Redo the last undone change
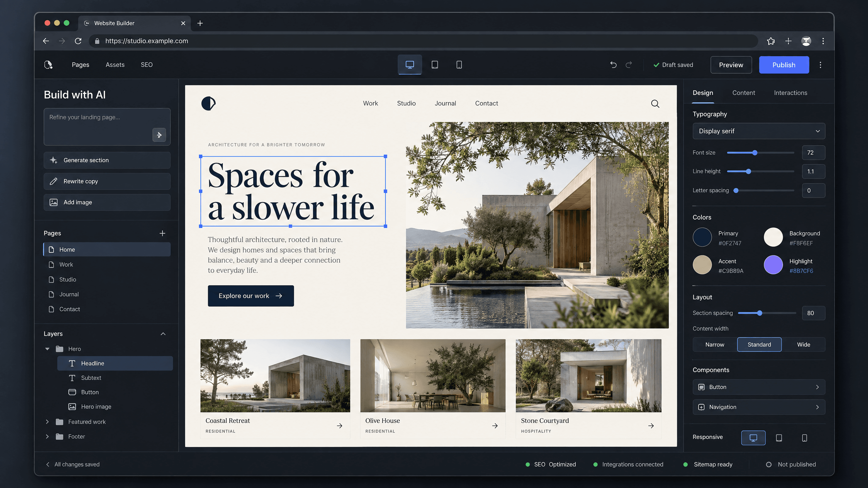868x488 pixels. point(629,65)
